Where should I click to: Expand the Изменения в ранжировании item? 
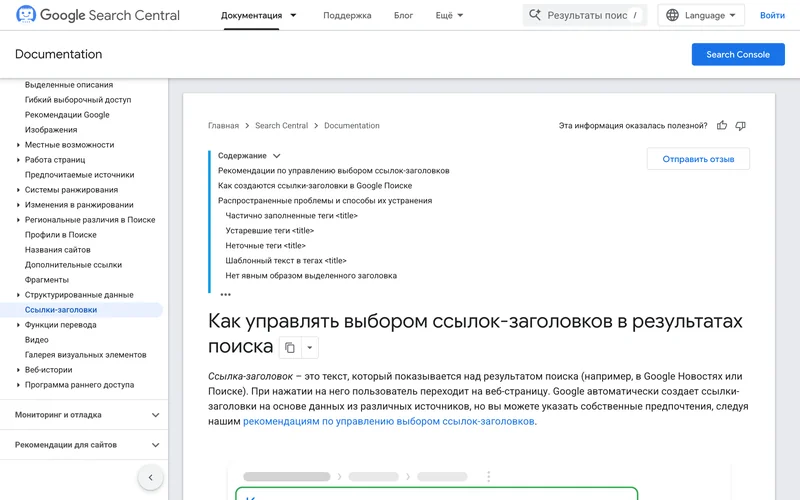(18, 205)
